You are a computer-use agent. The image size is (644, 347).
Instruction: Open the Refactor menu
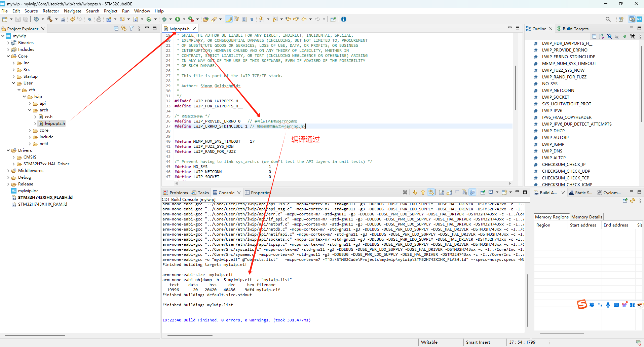(x=51, y=11)
